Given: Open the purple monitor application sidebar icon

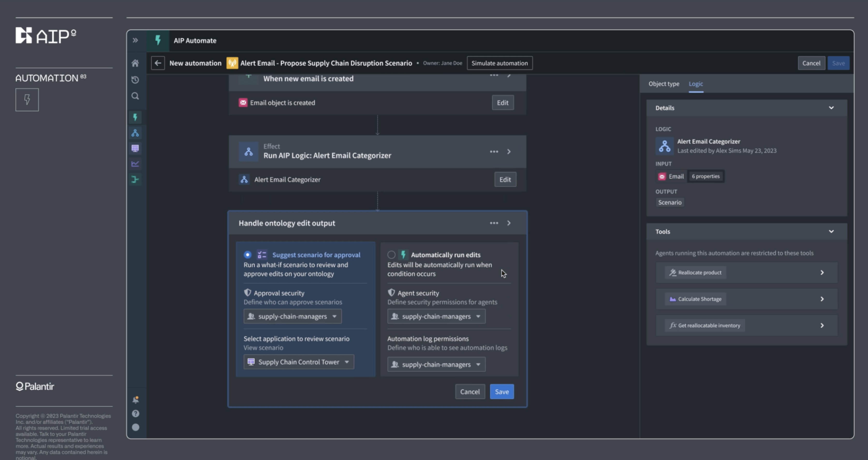Looking at the screenshot, I should coord(135,149).
